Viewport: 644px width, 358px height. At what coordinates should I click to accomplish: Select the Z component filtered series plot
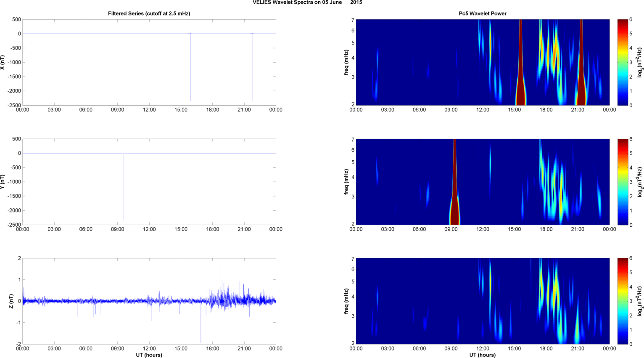point(149,301)
